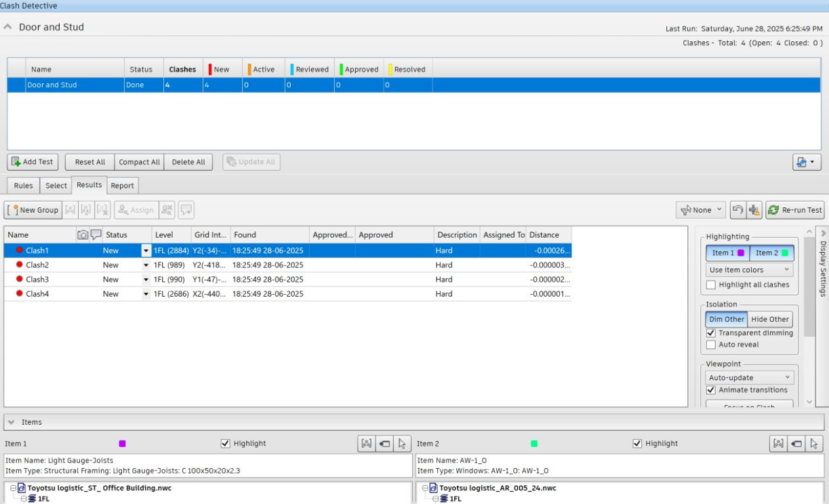Create a New Group of clashes
The image size is (829, 504).
click(x=33, y=210)
